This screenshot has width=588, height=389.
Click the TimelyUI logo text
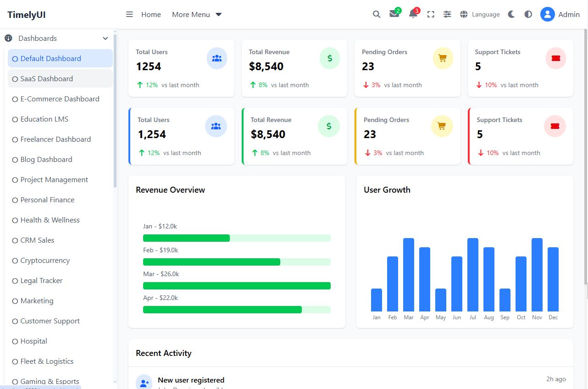[27, 15]
